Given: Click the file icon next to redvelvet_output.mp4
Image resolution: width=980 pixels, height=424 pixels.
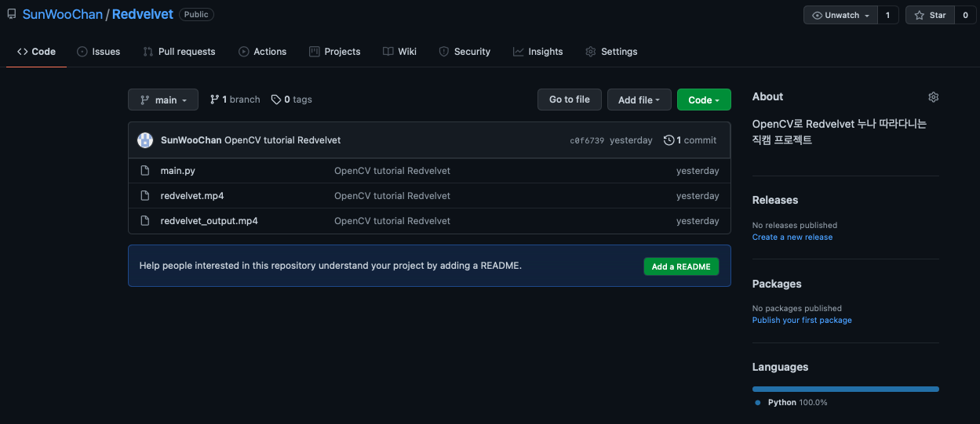Looking at the screenshot, I should point(144,221).
